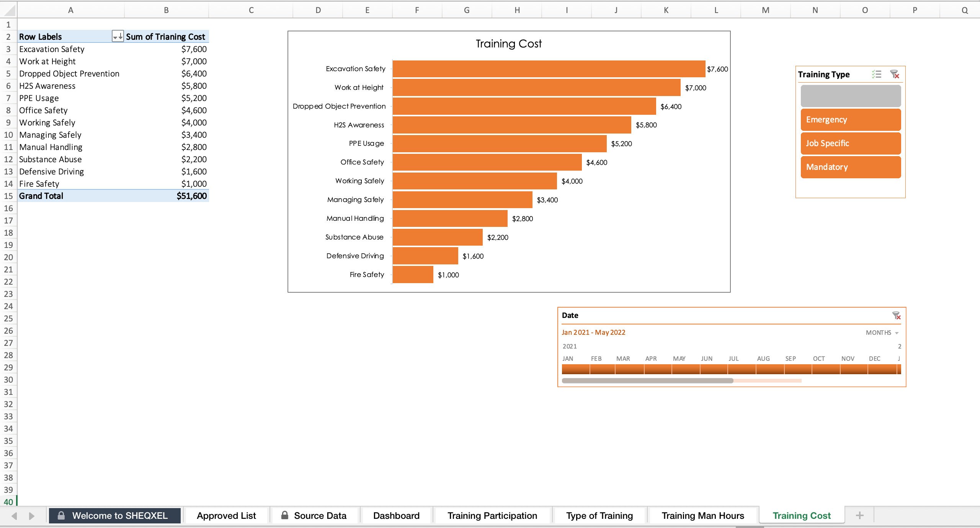
Task: Select the blank item in the Training Type slicer
Action: click(850, 96)
